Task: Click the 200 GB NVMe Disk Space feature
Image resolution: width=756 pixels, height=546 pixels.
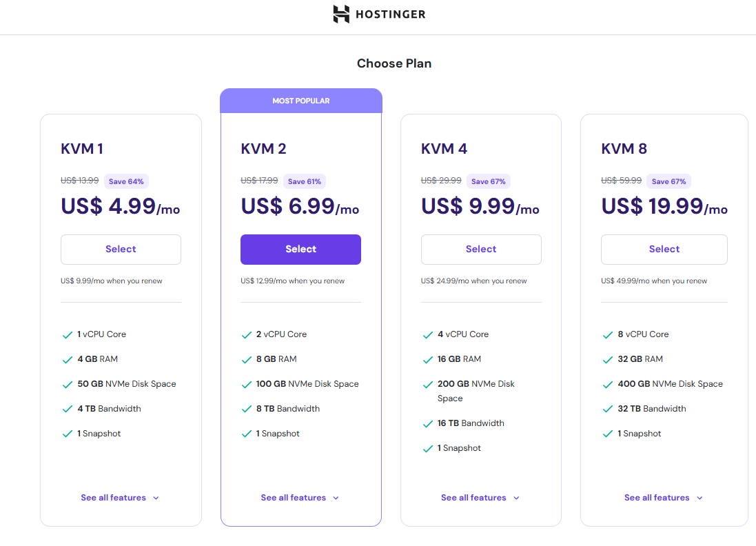Action: click(x=476, y=391)
